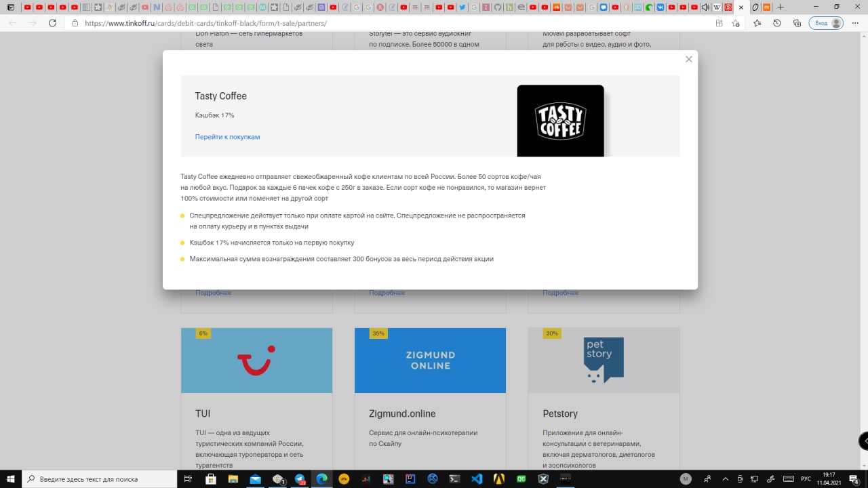
Task: Open Edge Collections
Action: 797,23
